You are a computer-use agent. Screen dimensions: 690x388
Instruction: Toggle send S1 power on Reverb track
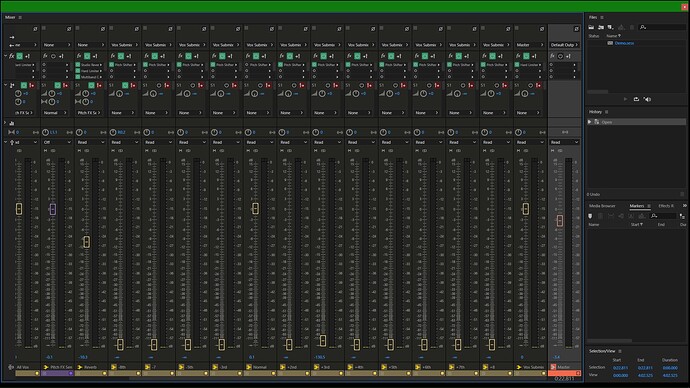[x=91, y=85]
